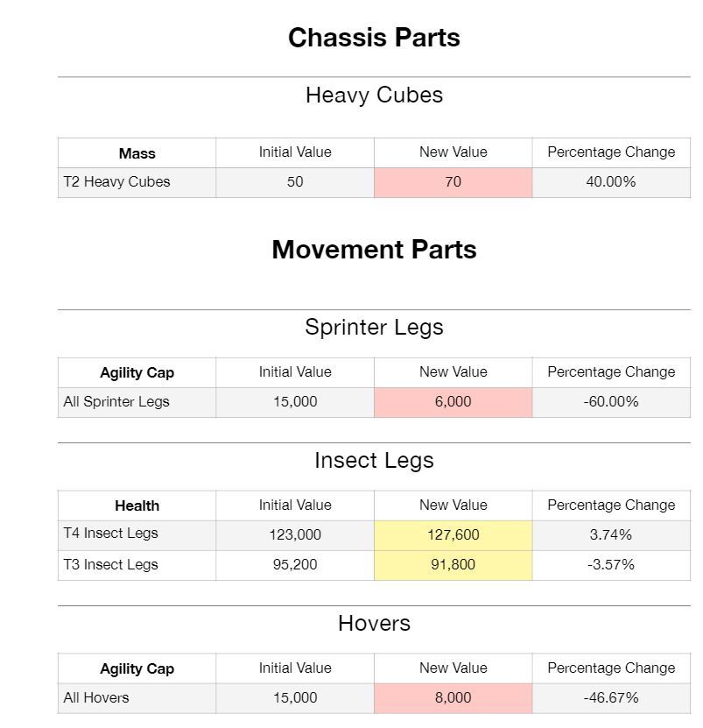Select the -60.00% percentage change cell

tap(610, 402)
